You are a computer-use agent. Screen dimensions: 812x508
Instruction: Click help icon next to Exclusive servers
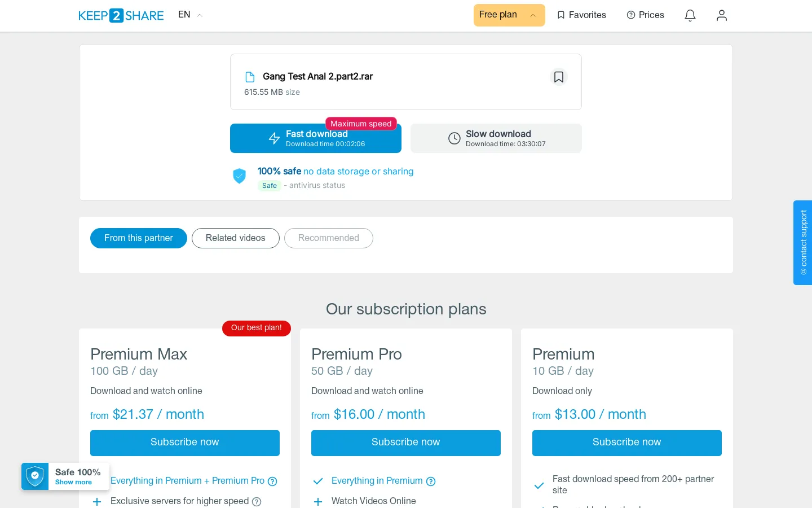(257, 502)
